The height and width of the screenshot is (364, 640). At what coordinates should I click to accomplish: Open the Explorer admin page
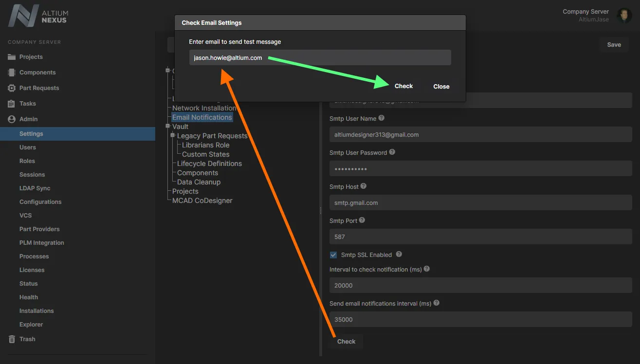coord(31,325)
